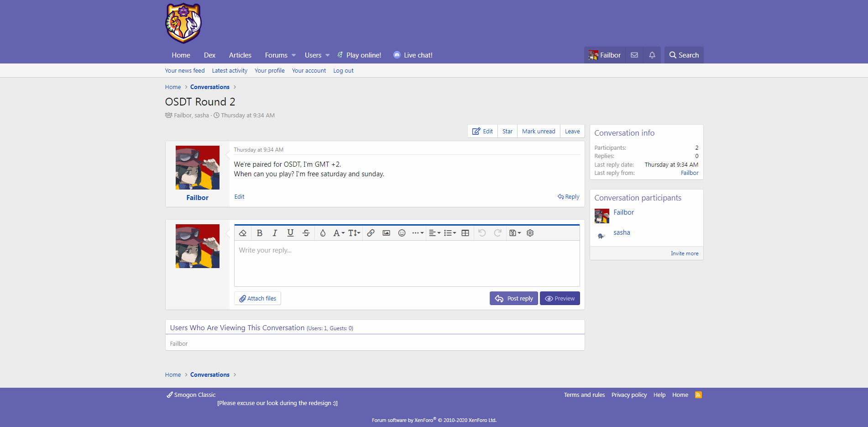
Task: Open the Articles menu item
Action: point(240,55)
